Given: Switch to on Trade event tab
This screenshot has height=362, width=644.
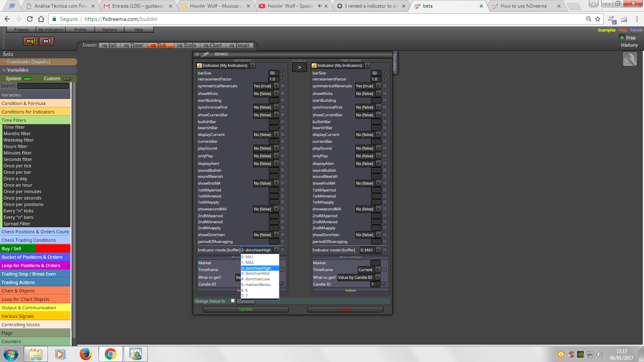Looking at the screenshot, I should click(186, 45).
